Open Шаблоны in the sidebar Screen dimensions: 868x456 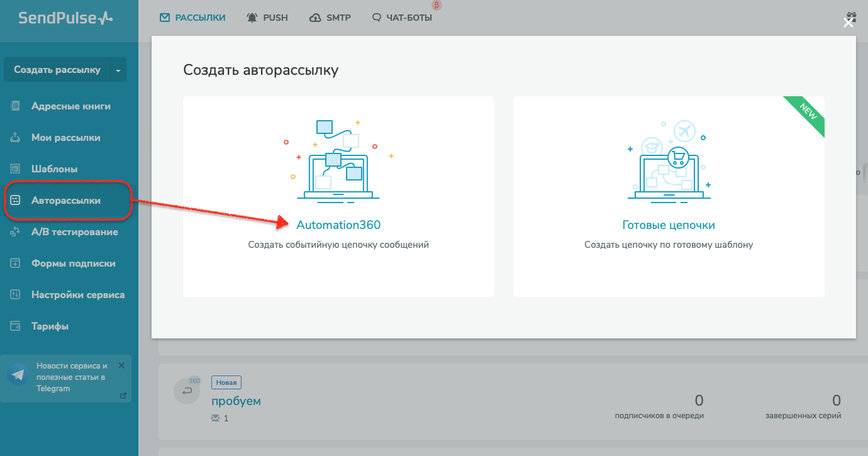(55, 169)
